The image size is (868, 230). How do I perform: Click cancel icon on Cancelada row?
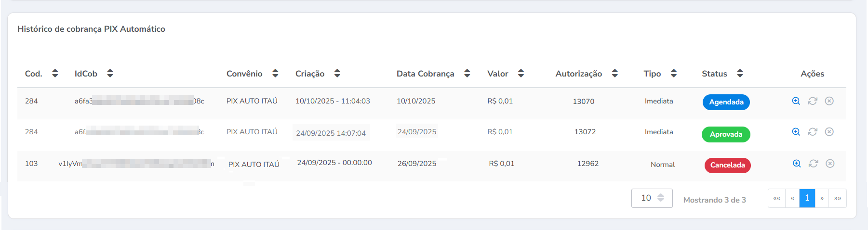tap(830, 164)
